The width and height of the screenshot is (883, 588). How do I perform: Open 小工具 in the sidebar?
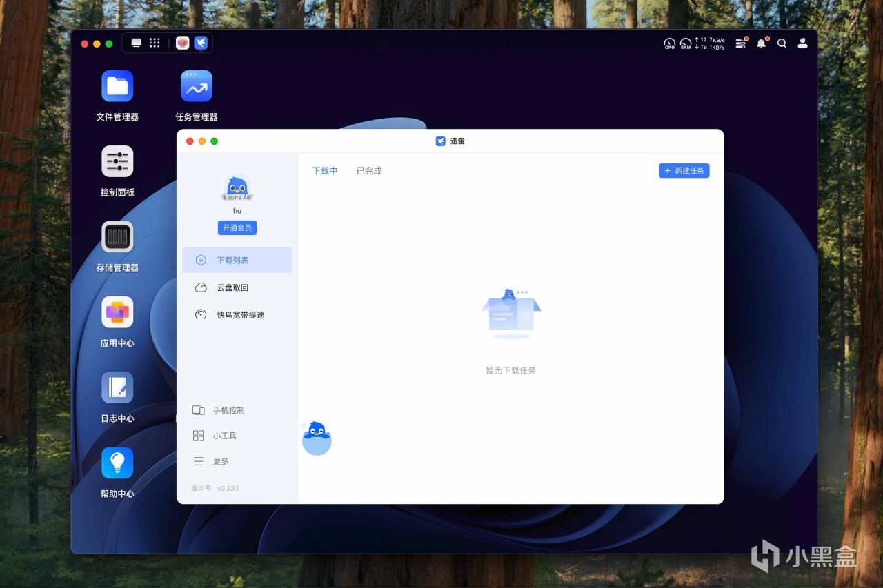coord(215,436)
